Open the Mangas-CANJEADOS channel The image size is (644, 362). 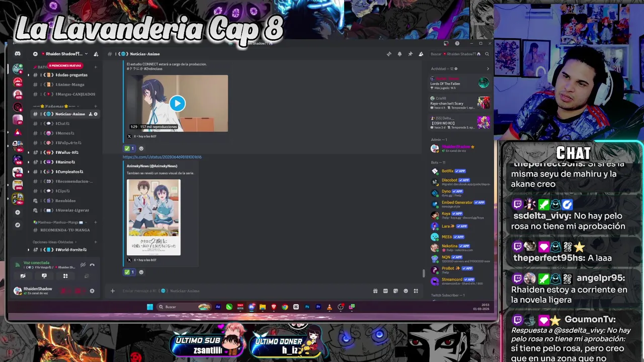64,94
